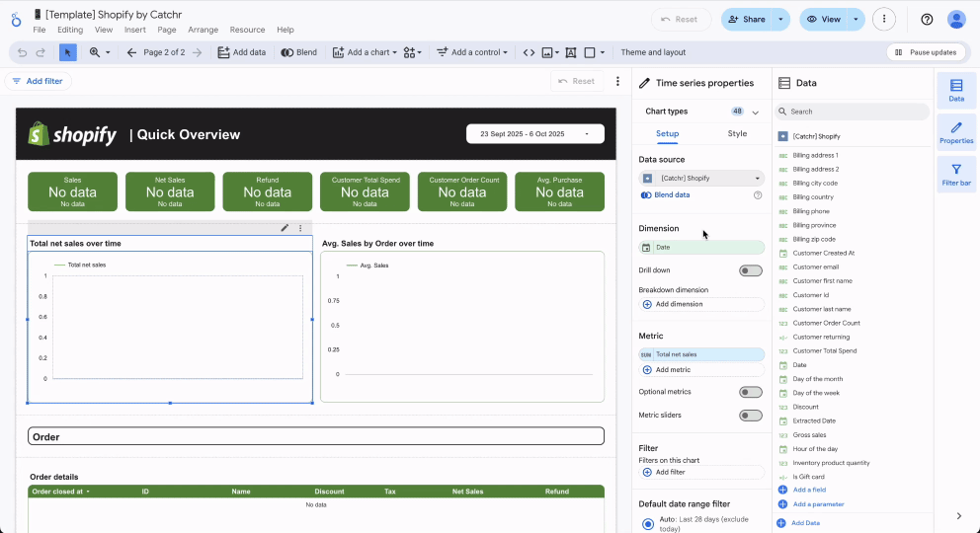
Task: Open the Editing menu
Action: click(70, 30)
